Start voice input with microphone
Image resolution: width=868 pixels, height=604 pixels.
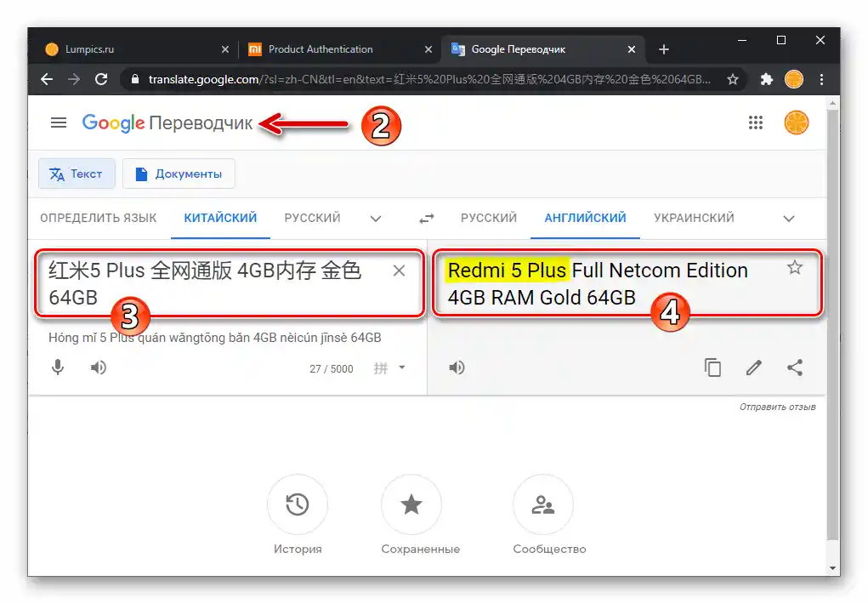pos(58,368)
